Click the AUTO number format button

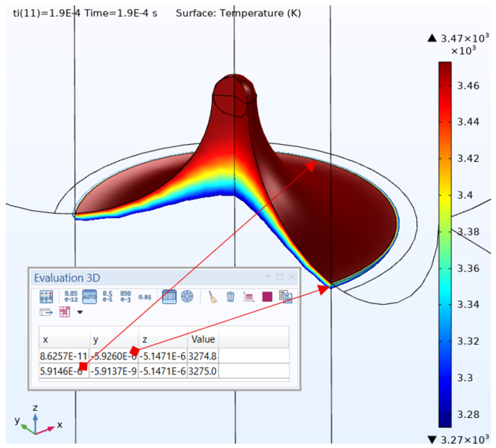(90, 296)
